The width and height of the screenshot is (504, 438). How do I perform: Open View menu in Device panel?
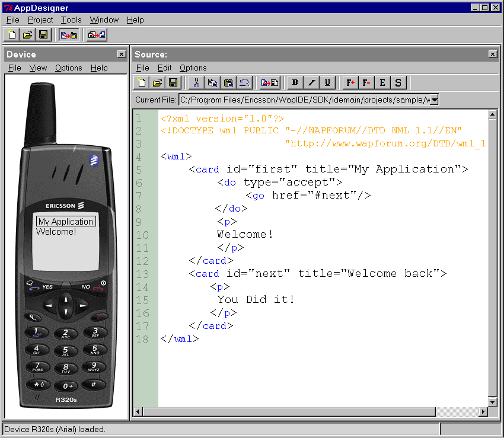[x=38, y=68]
